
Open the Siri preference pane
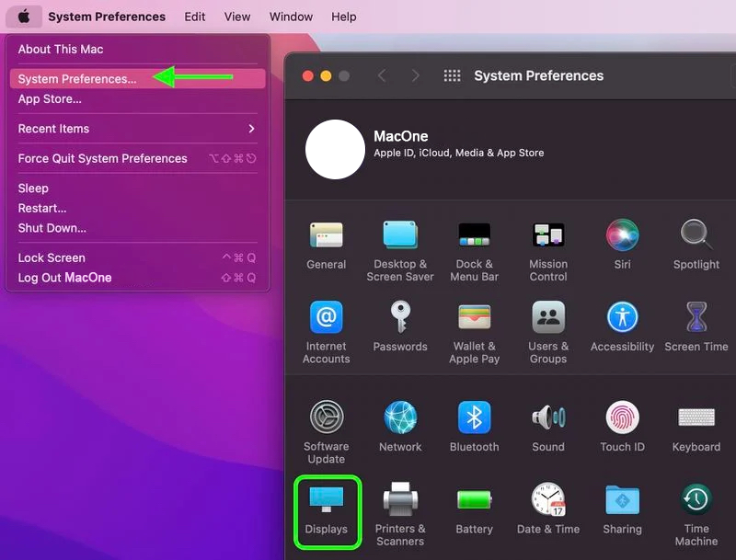click(x=623, y=245)
